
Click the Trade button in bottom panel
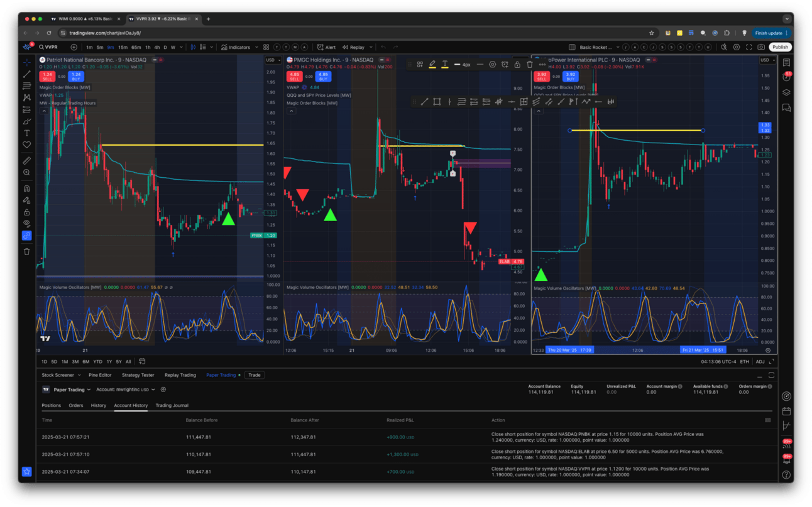coord(254,375)
